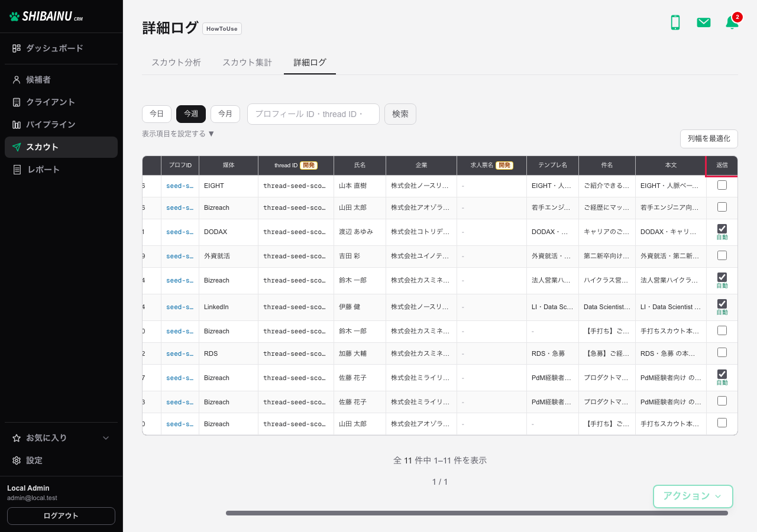
Task: Click the クライアント building icon
Action: coord(17,102)
